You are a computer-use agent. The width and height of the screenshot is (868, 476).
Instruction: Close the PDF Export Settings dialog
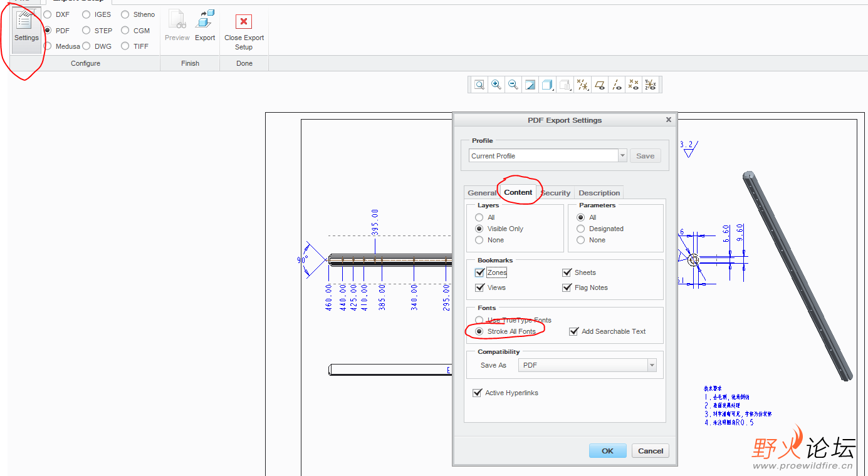[x=668, y=120]
